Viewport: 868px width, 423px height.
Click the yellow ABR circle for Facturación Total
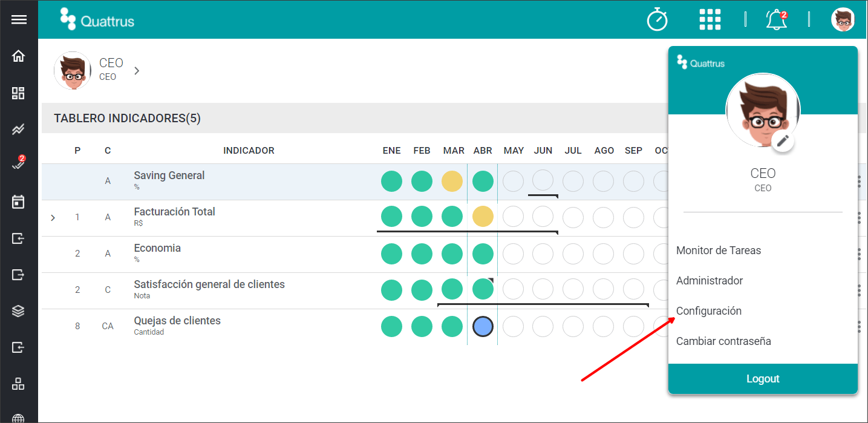[483, 217]
